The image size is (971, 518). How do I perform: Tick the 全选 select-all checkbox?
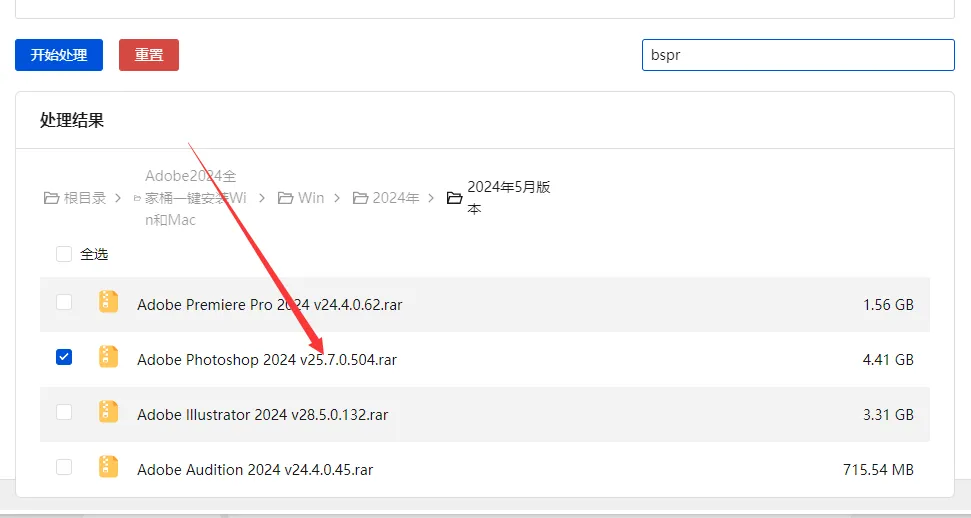[64, 254]
